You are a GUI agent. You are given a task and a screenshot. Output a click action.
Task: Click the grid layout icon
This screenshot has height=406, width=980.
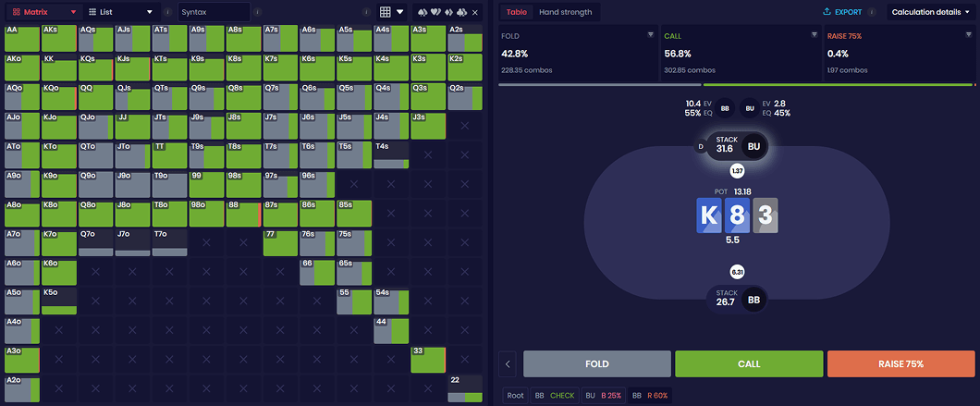pos(386,12)
